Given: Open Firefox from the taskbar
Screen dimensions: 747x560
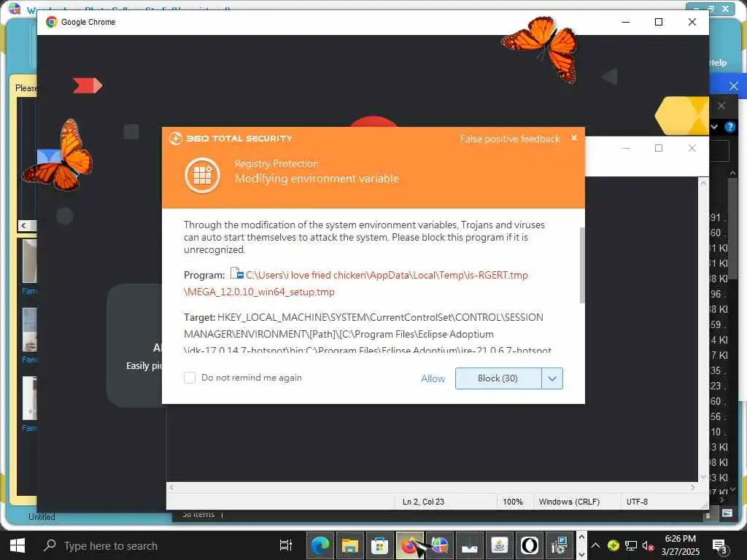Looking at the screenshot, I should 410,545.
